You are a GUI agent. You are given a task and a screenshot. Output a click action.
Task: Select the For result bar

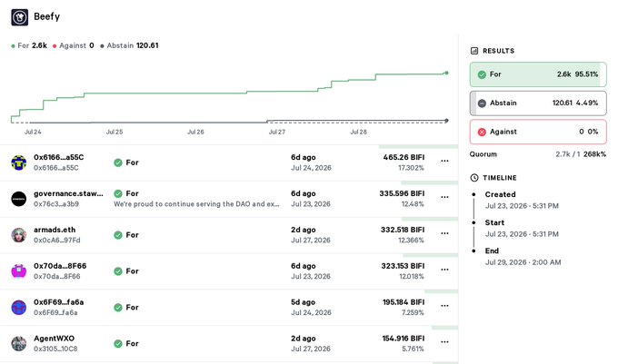tap(538, 74)
